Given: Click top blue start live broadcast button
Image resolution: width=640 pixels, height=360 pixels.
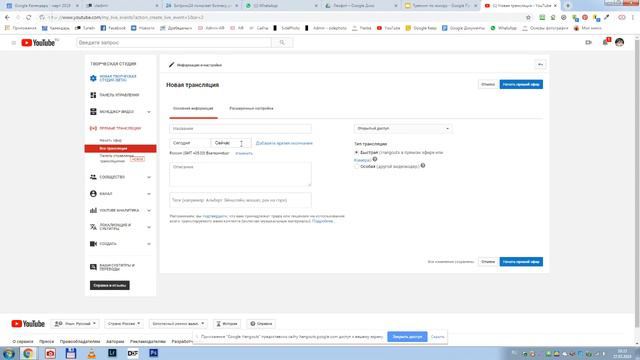Looking at the screenshot, I should [x=521, y=84].
